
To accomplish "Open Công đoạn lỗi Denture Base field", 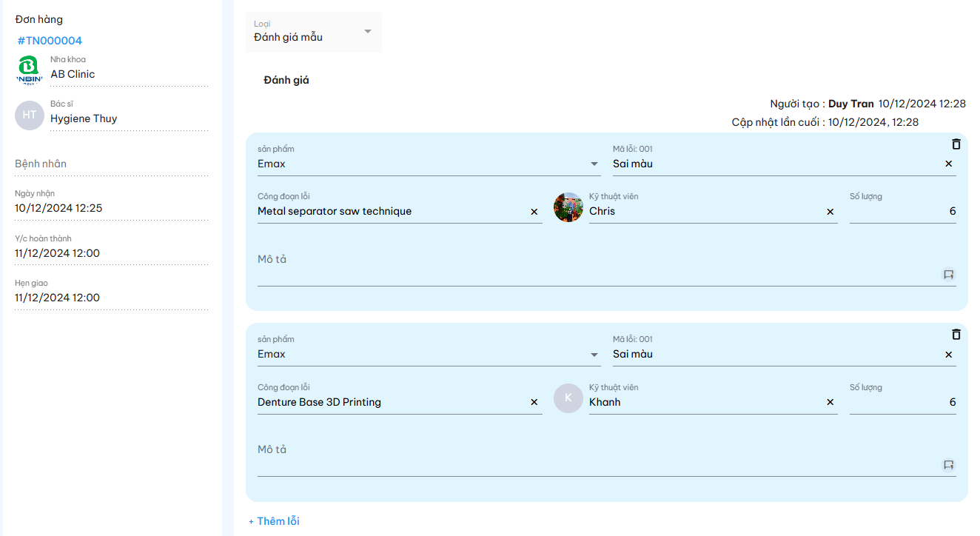I will point(400,397).
